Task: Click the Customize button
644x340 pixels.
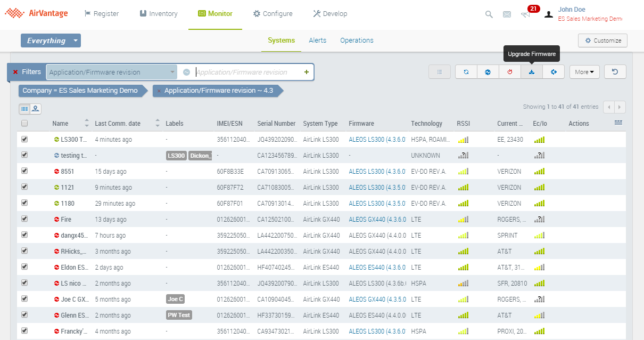Action: (602, 41)
